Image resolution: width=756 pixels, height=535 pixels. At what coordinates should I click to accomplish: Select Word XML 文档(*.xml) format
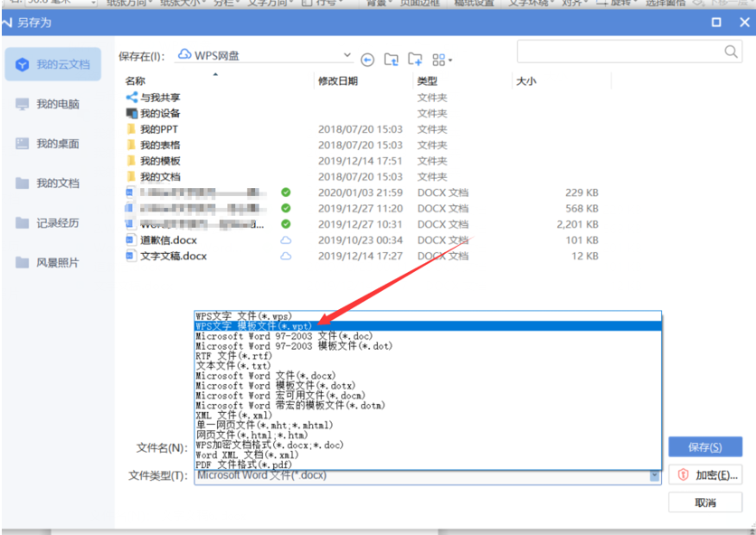[428, 455]
